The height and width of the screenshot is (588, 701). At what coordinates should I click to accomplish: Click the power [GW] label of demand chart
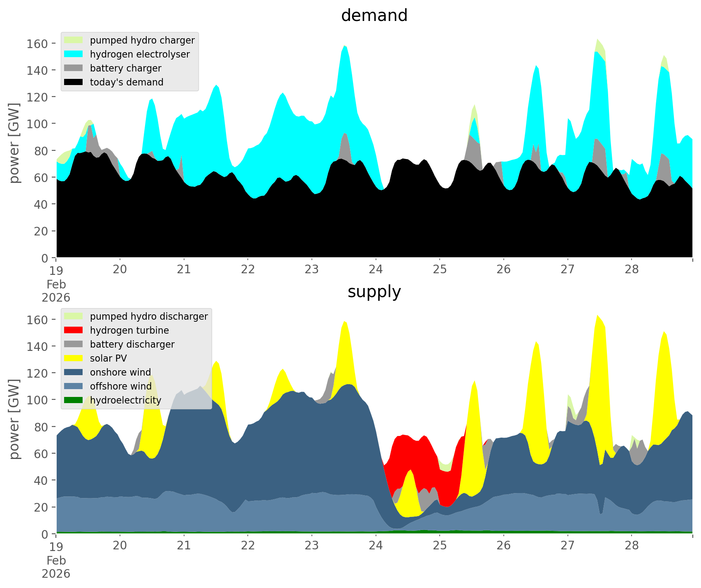point(14,143)
